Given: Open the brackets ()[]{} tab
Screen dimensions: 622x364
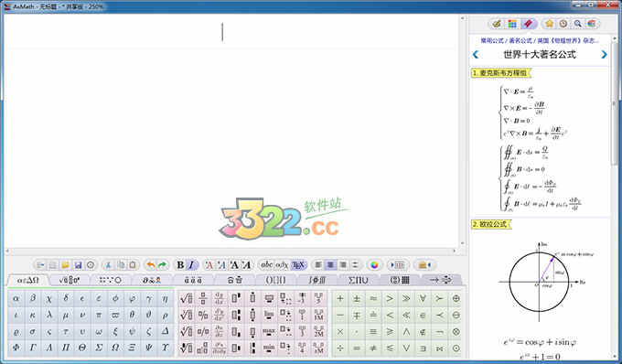Looking at the screenshot, I should [275, 280].
